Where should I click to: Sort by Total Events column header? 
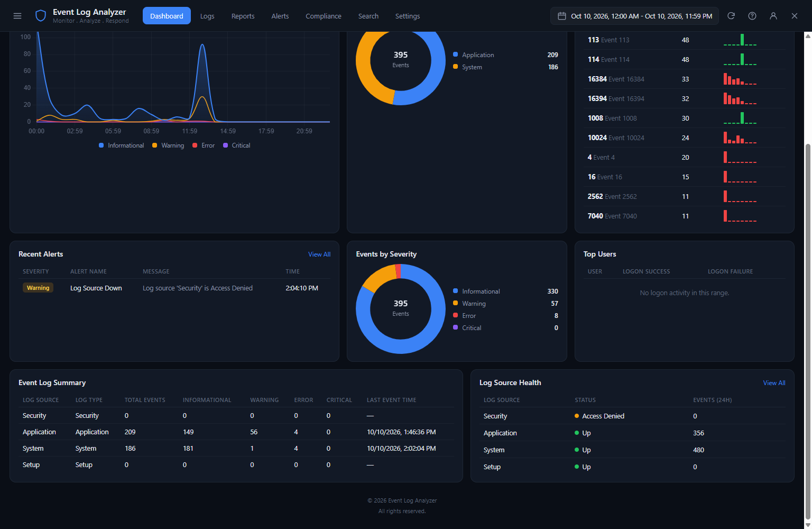click(x=145, y=400)
